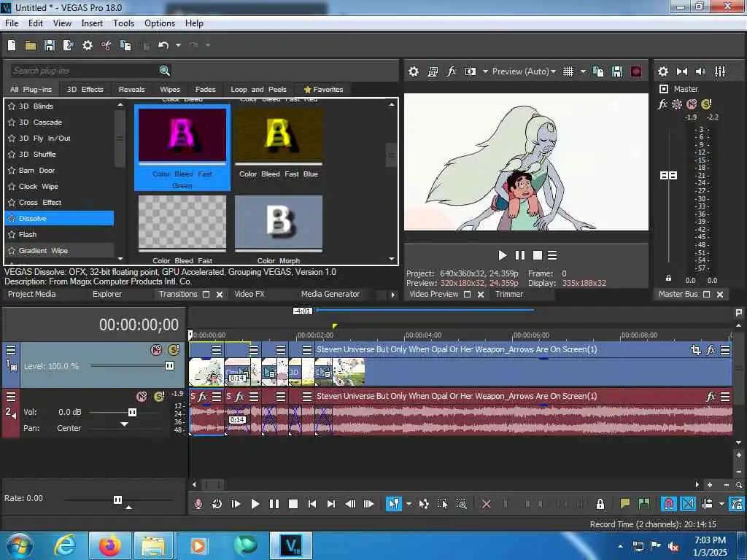The height and width of the screenshot is (560, 747).
Task: Open Firefox from the Windows taskbar
Action: pyautogui.click(x=109, y=545)
